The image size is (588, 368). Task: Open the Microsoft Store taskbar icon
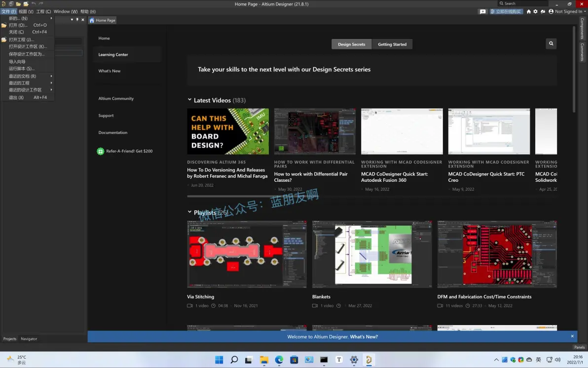[x=294, y=360]
